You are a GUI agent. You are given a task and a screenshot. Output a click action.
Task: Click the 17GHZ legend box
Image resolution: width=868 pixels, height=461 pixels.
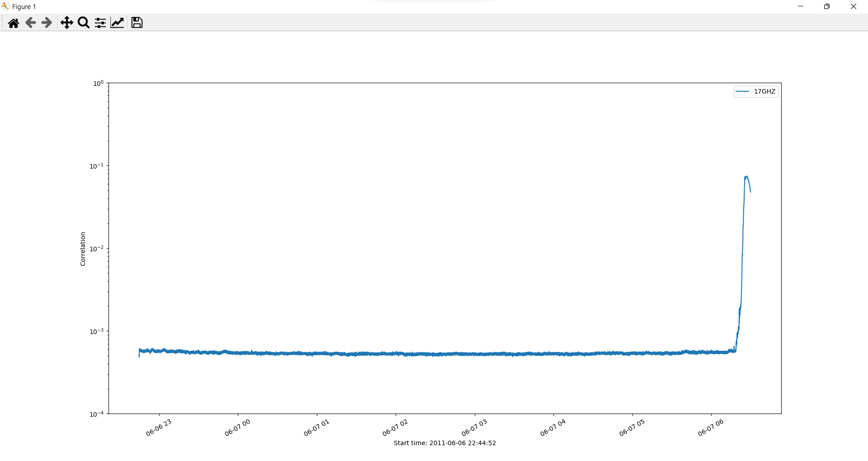756,91
